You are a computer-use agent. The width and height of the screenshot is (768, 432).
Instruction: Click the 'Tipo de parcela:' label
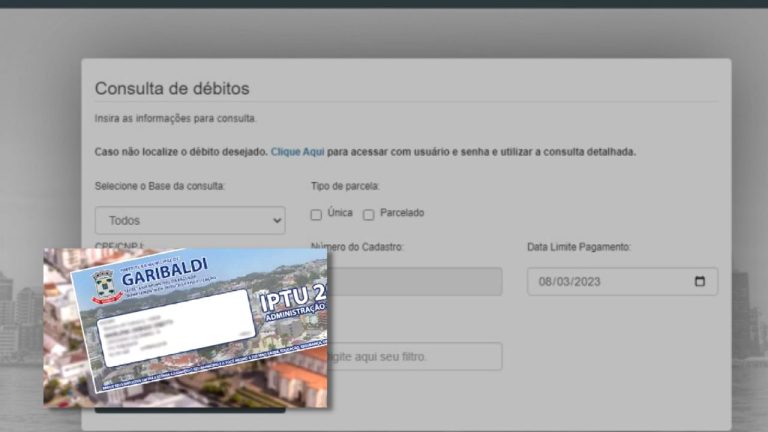(345, 186)
